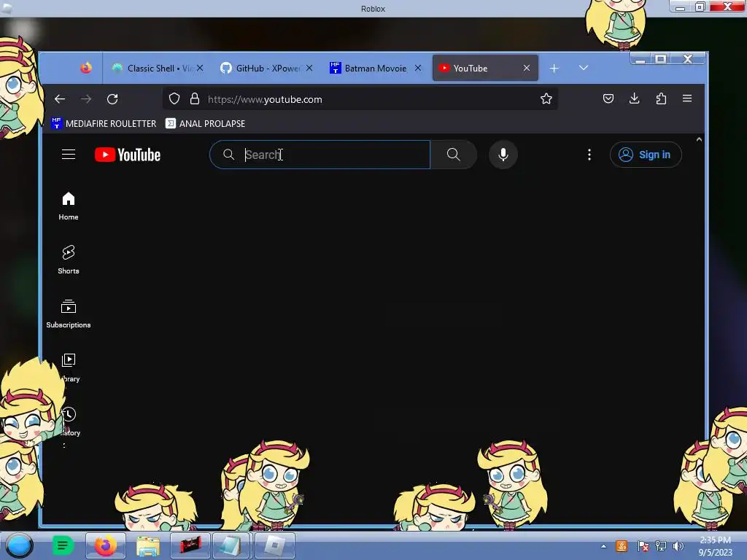Switch to the Batman Movoie tab

pyautogui.click(x=376, y=68)
